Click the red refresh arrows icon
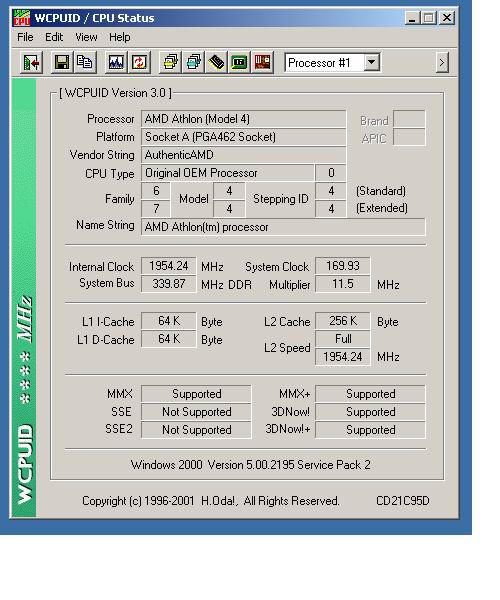 click(x=139, y=62)
